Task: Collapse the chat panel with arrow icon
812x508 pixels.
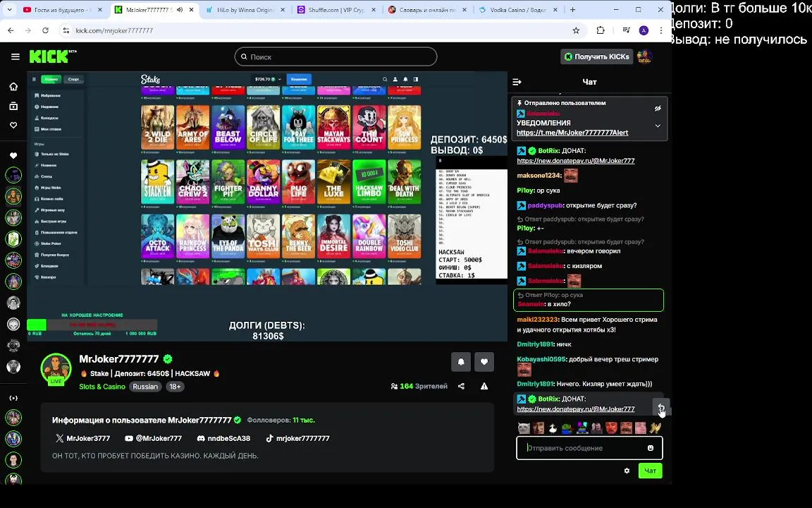Action: pos(517,82)
